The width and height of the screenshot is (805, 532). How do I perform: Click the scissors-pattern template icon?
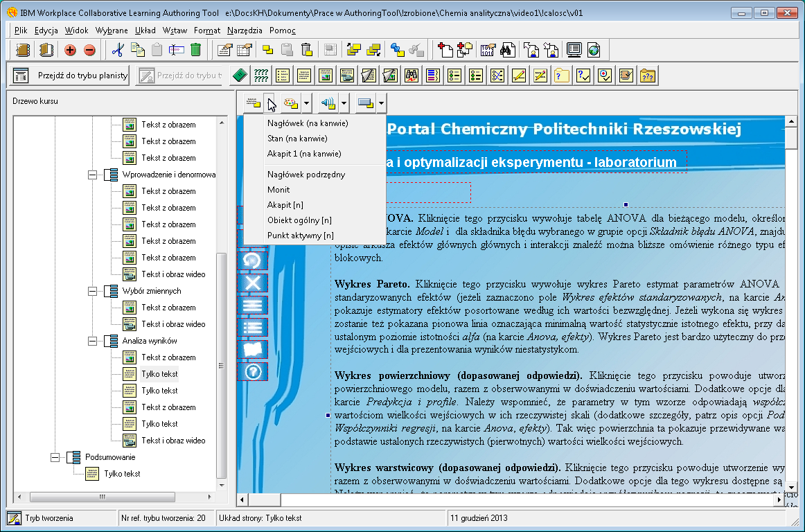click(x=497, y=76)
